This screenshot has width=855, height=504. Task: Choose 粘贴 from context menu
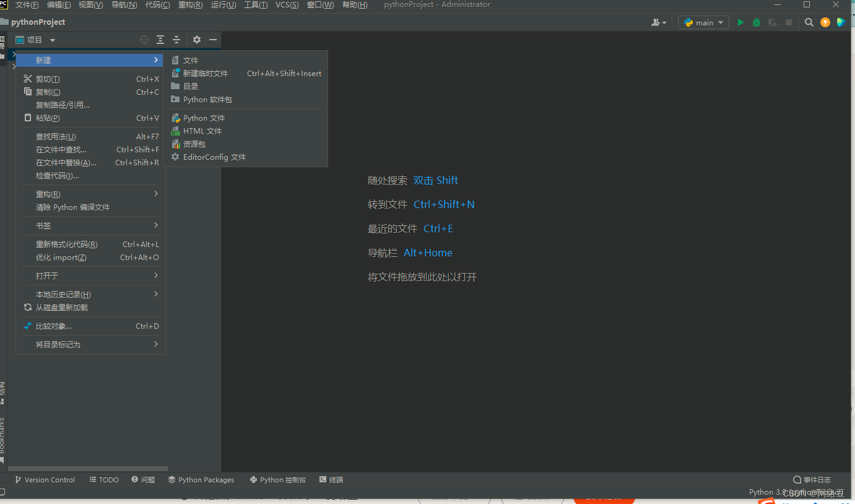[x=90, y=118]
